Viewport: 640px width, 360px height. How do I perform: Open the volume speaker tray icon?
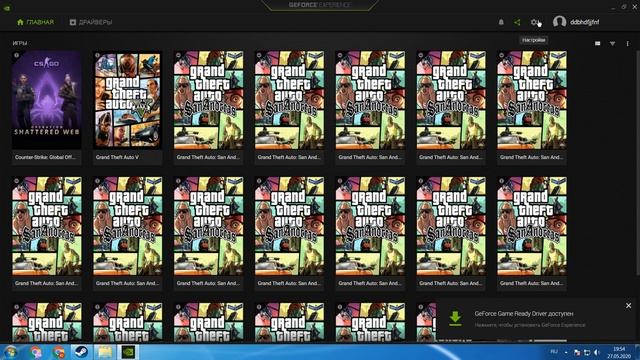click(597, 352)
